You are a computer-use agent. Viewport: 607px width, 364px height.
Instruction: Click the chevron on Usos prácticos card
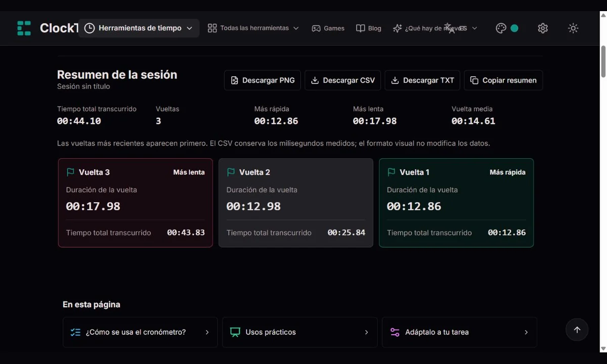pyautogui.click(x=366, y=332)
